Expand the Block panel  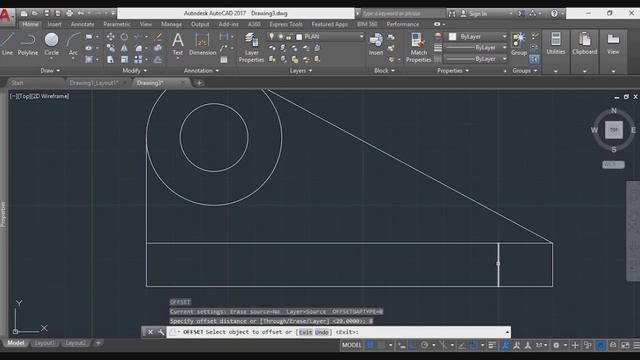[384, 71]
